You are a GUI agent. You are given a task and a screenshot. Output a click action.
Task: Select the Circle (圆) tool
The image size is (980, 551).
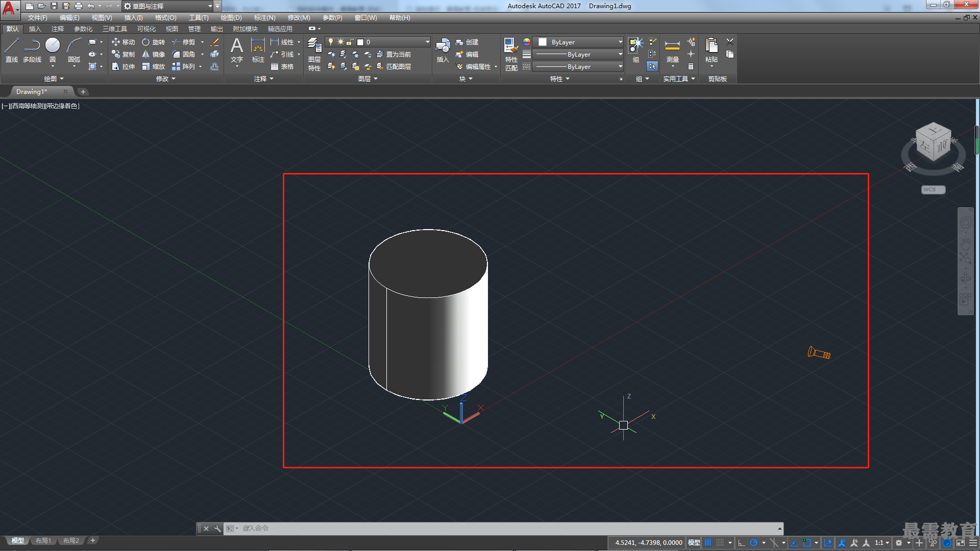(53, 51)
